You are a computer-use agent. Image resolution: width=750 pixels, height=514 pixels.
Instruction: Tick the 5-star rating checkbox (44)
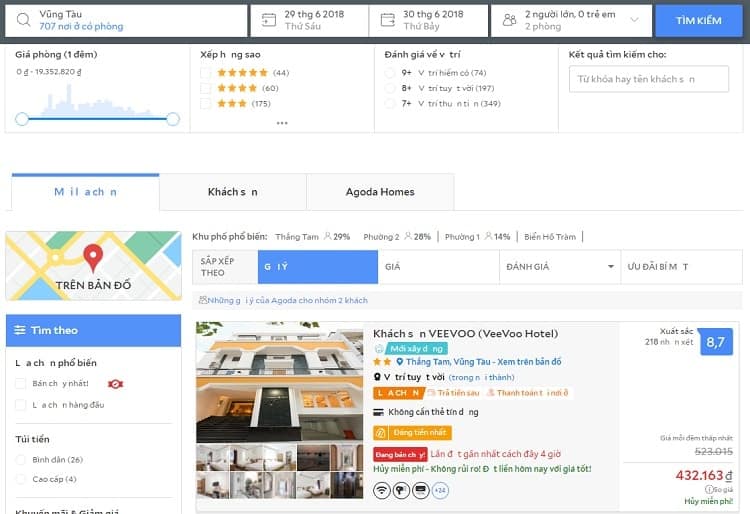click(206, 73)
